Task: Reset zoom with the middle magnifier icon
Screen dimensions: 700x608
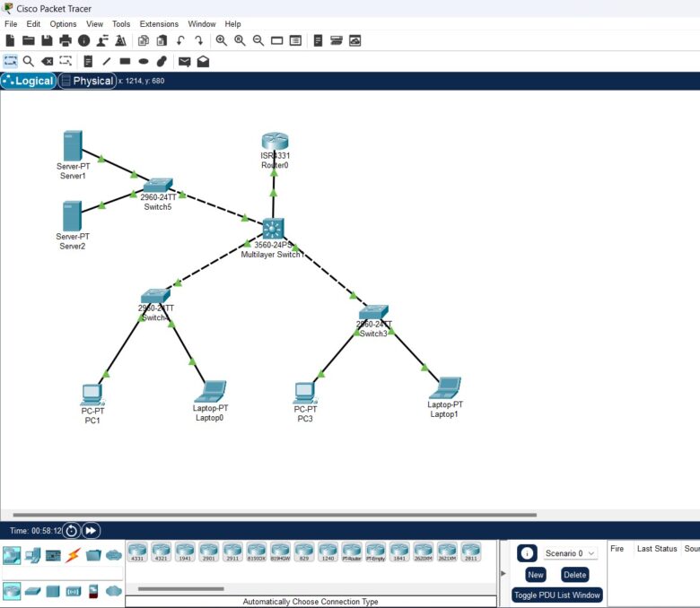Action: (240, 40)
